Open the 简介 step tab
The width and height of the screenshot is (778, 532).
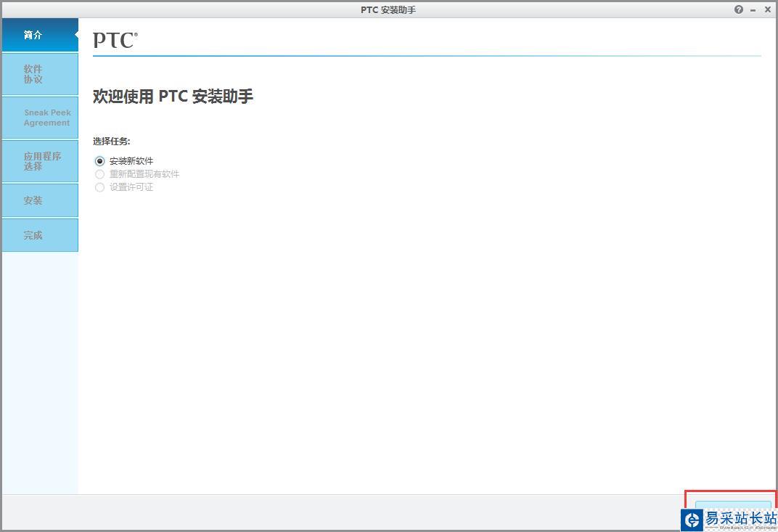pyautogui.click(x=40, y=35)
